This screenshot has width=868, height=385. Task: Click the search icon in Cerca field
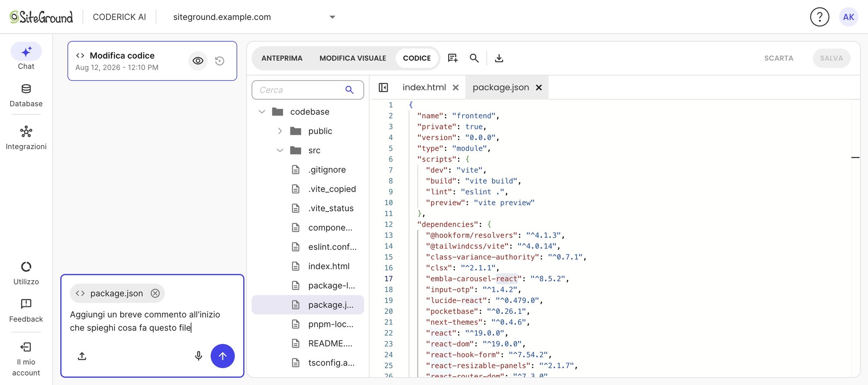click(x=349, y=90)
